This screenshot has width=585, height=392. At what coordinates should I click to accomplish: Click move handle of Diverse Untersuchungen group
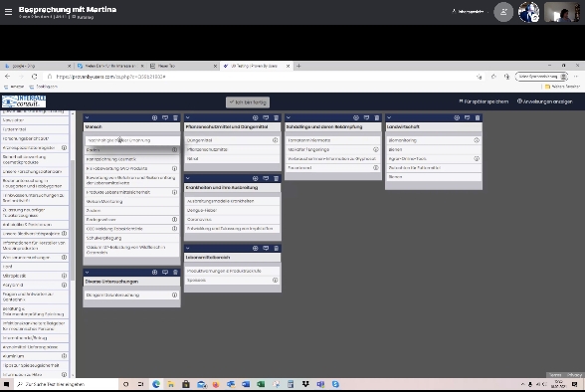[x=154, y=273]
